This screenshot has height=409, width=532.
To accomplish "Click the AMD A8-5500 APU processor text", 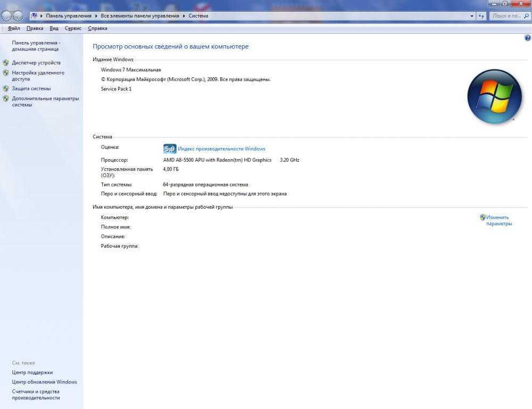I will click(x=217, y=160).
